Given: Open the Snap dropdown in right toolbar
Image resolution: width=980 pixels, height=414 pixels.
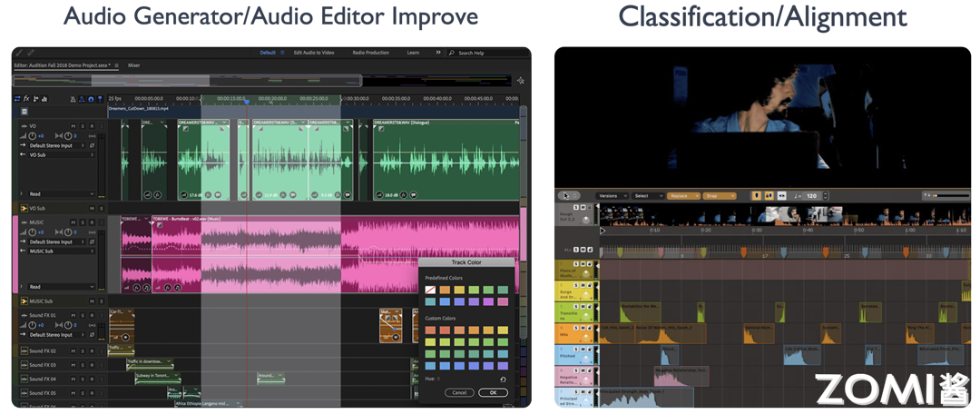Looking at the screenshot, I should pyautogui.click(x=720, y=196).
